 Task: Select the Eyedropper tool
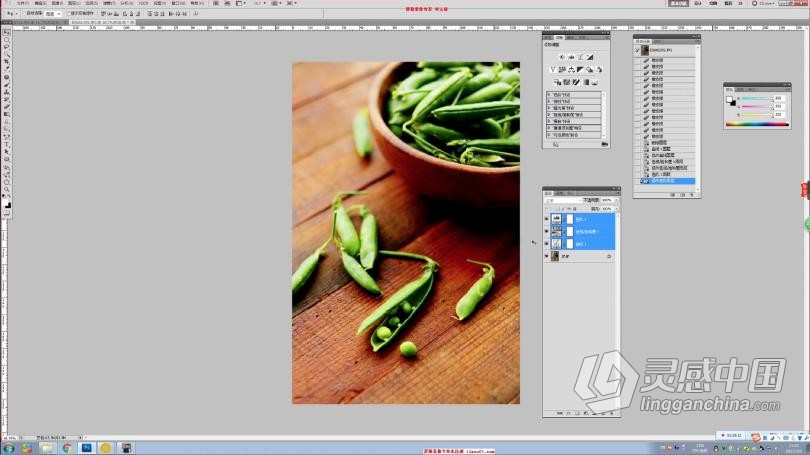(7, 69)
